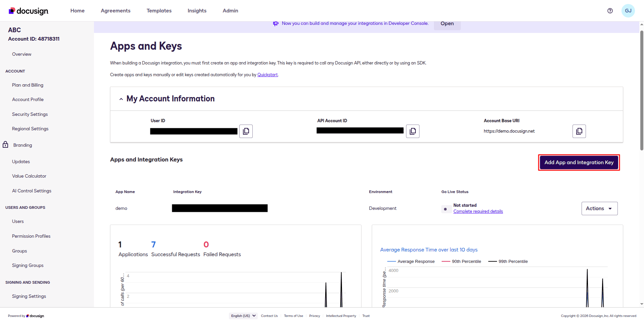Viewport: 644px width, 324px height.
Task: Click 90th Percentile legend entry
Action: click(461, 262)
